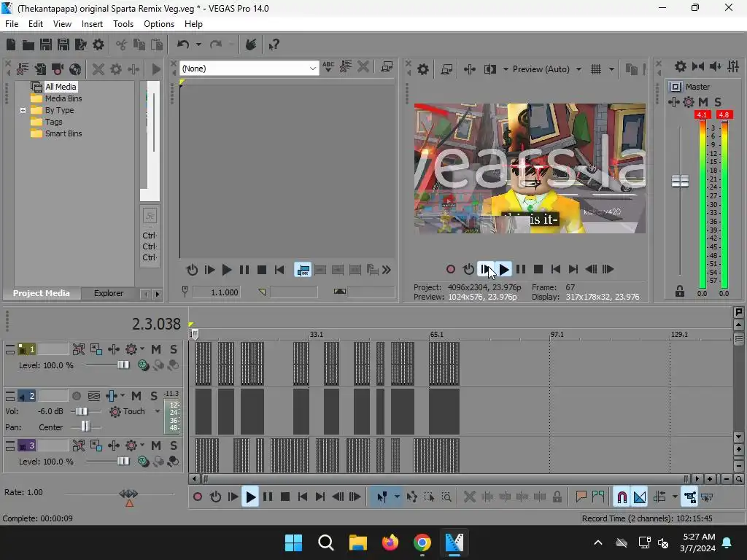Pause playback in trimmer transport
Viewport: 747px width, 560px height.
pos(244,270)
